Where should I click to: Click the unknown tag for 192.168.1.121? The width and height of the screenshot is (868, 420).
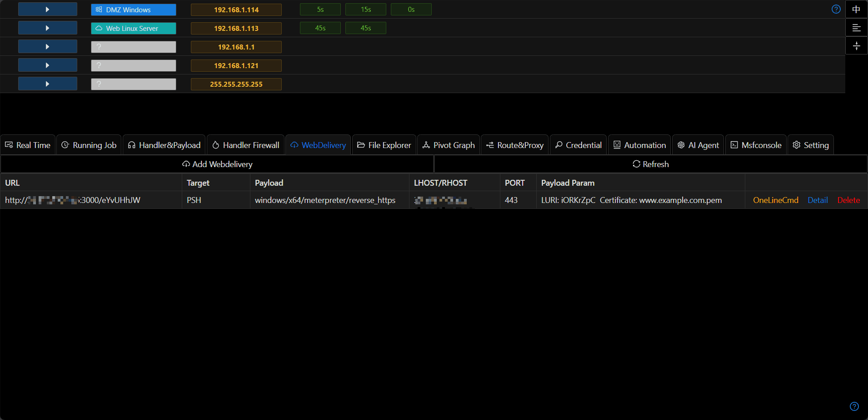133,65
